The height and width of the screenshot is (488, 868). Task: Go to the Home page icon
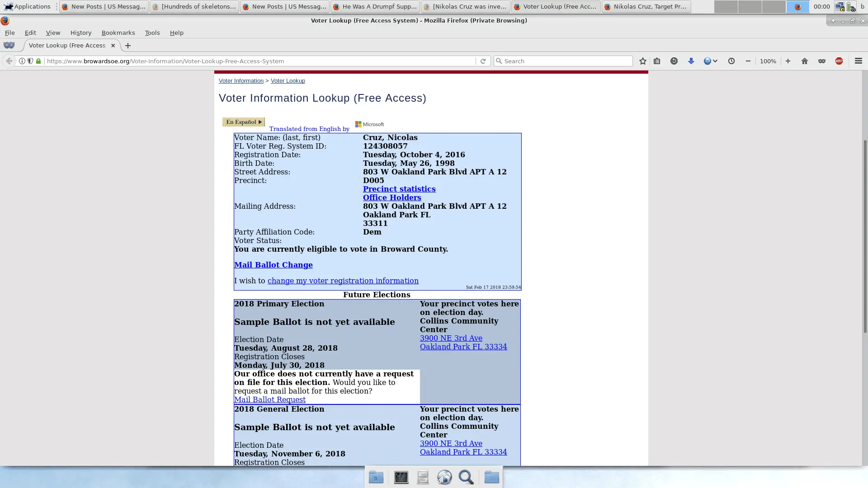click(x=805, y=61)
